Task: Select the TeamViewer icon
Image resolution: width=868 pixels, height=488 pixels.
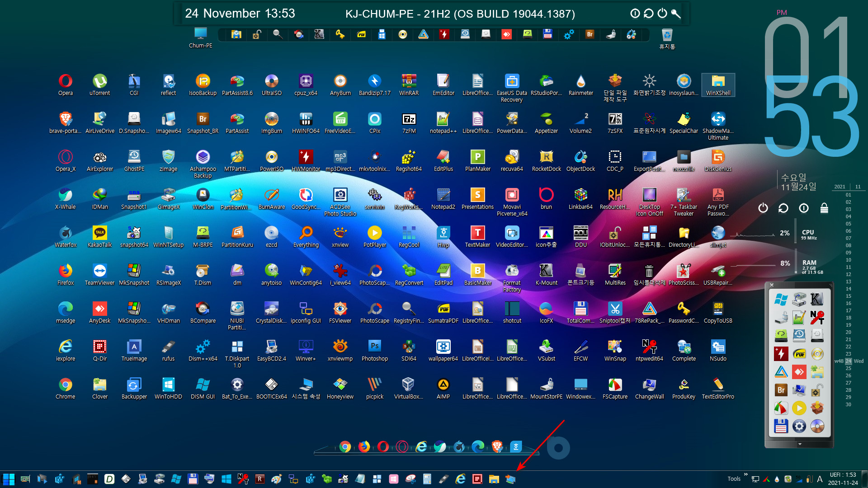Action: (99, 275)
